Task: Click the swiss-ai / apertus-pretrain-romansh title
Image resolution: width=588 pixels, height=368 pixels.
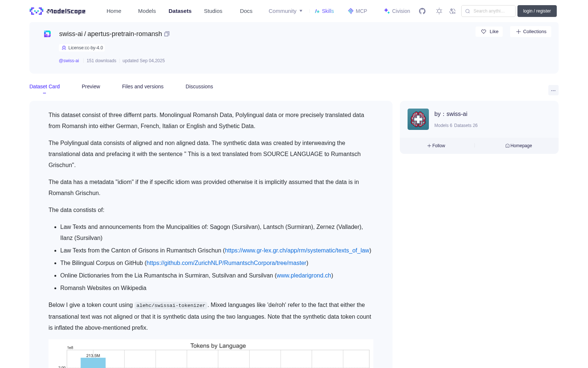Action: coord(111,34)
